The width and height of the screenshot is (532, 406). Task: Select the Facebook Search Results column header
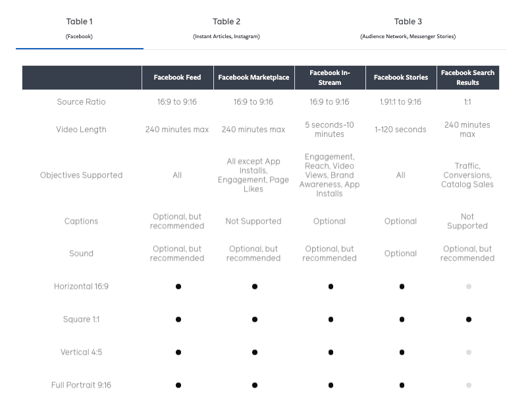coord(468,78)
